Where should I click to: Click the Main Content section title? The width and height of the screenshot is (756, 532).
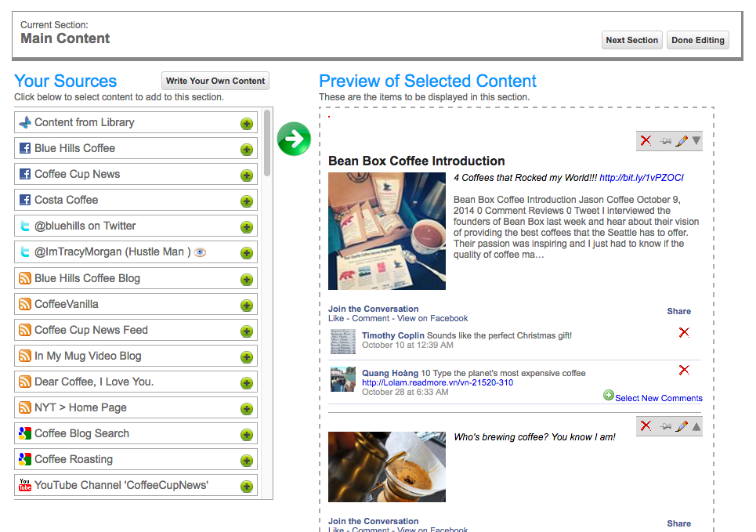click(65, 38)
